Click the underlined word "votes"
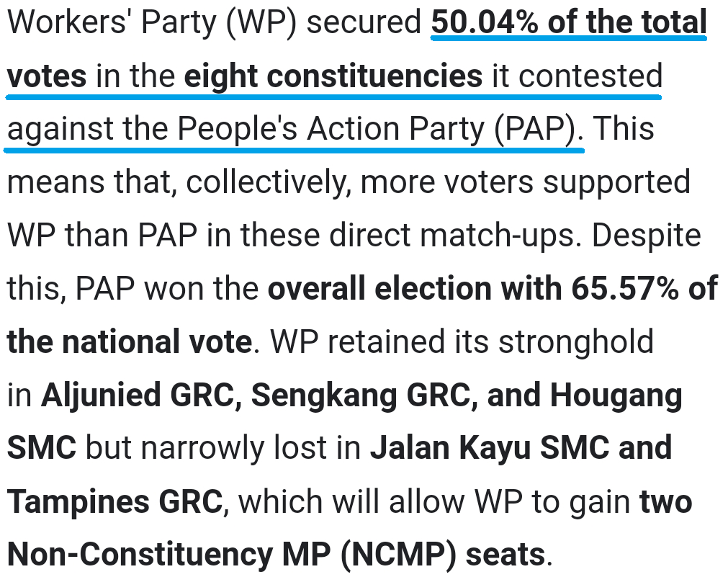This screenshot has width=728, height=577. (x=47, y=76)
